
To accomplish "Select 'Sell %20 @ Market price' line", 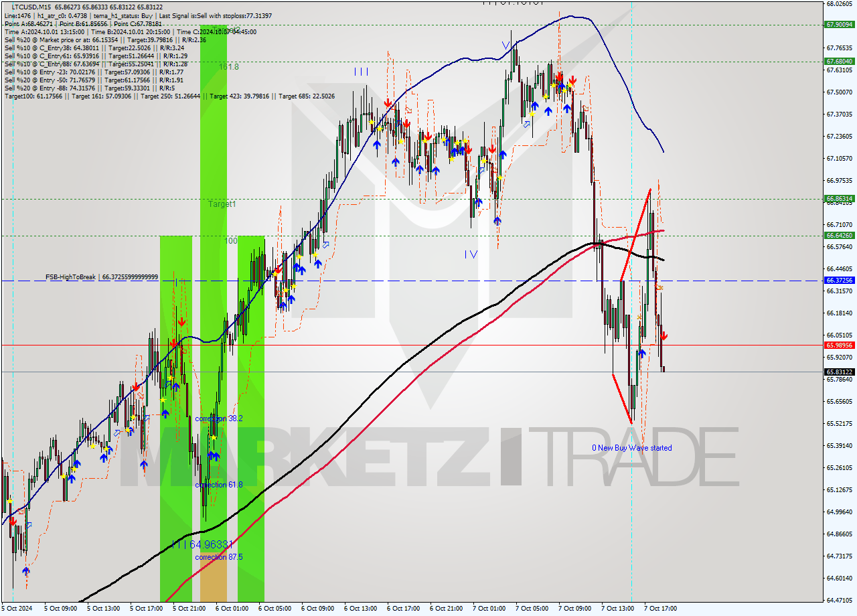I will [105, 40].
